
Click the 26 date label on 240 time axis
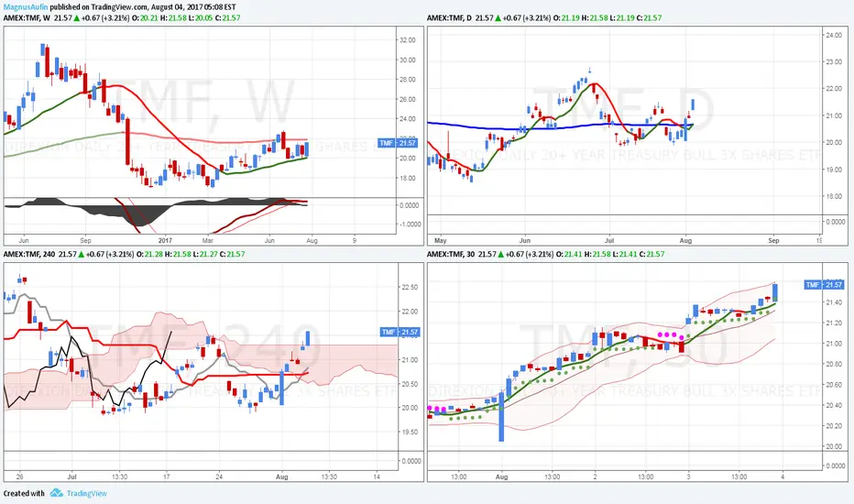(x=19, y=477)
